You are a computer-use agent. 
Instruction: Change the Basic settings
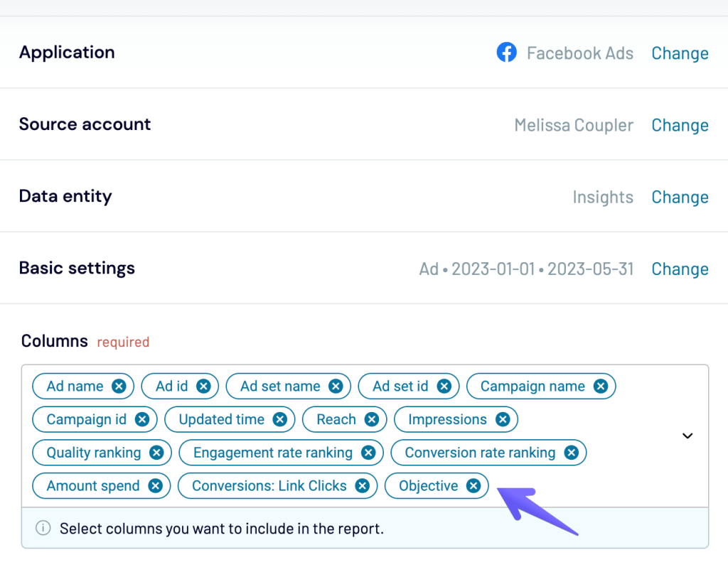coord(680,269)
